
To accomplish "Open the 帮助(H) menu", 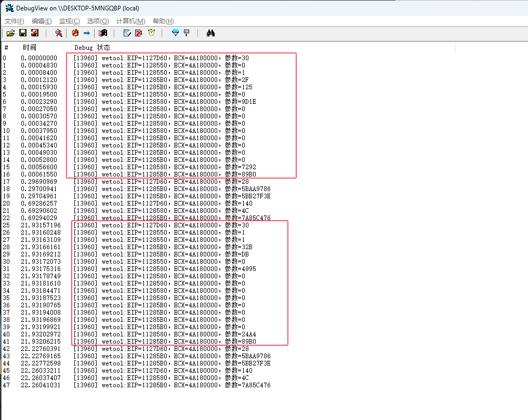I will [163, 21].
